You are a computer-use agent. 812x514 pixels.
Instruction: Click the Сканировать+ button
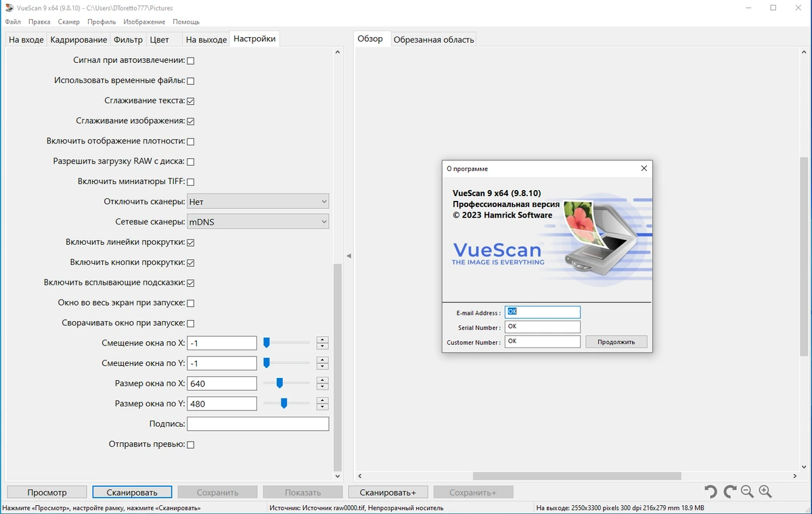[388, 492]
